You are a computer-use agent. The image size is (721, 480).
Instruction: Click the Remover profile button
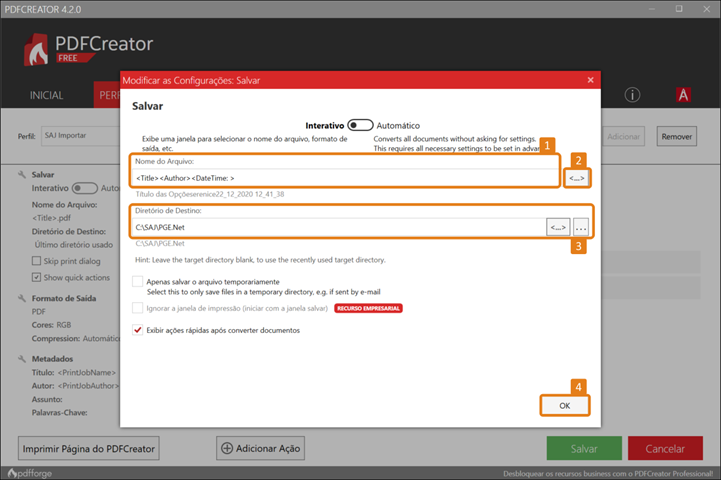676,135
